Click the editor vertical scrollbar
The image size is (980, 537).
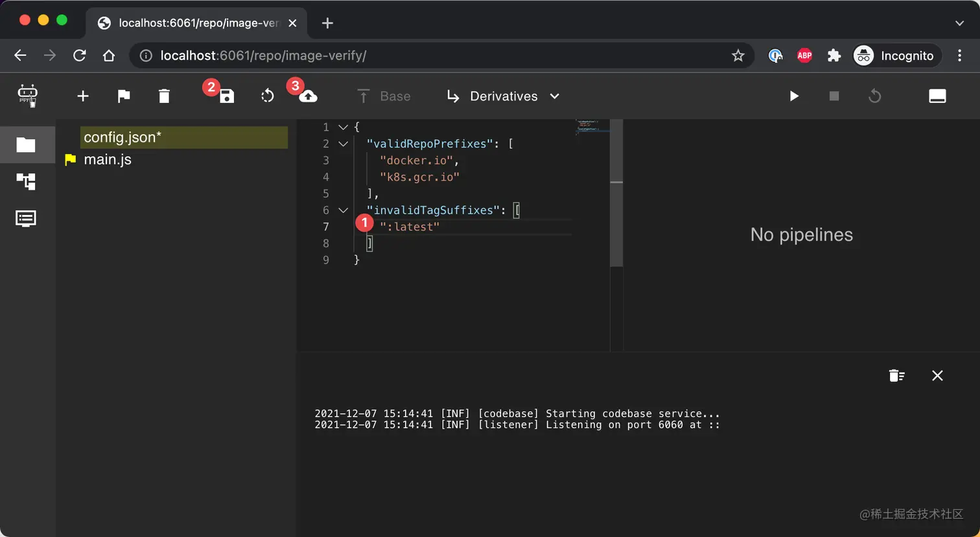[616, 192]
